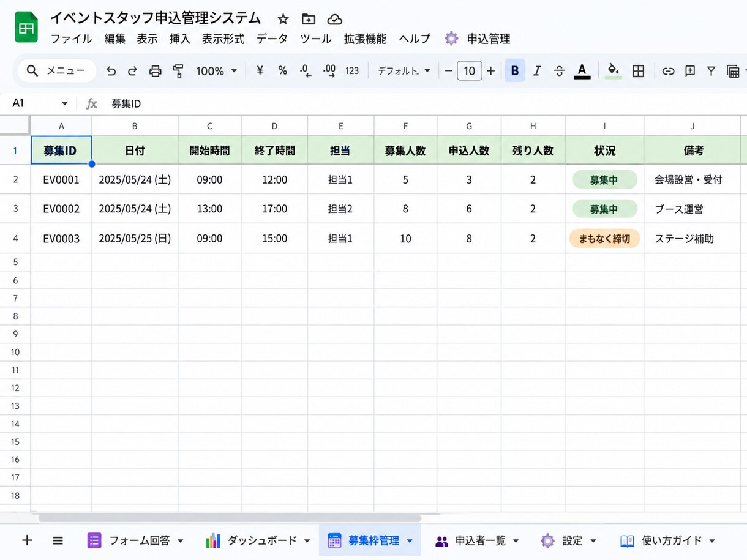Open the borders tool
Screen dimensions: 747x560
(x=638, y=71)
